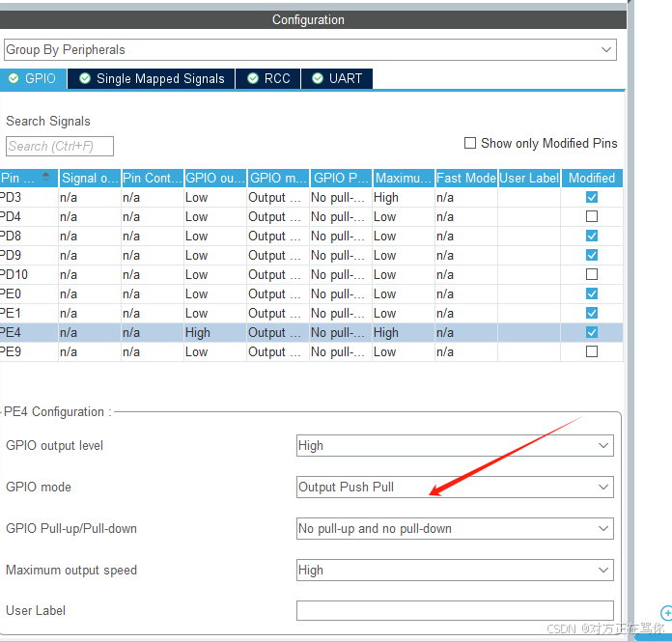The width and height of the screenshot is (672, 642).
Task: Toggle the Modified checkbox for PD4
Action: tap(592, 216)
